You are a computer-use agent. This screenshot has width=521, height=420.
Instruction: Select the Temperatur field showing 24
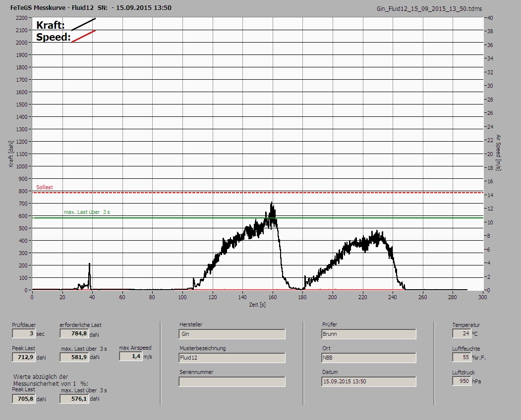coord(462,333)
